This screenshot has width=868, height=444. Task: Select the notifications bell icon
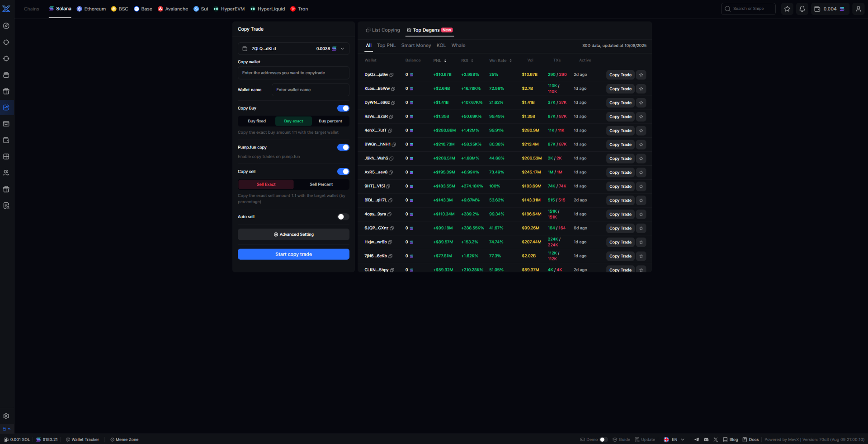(x=802, y=9)
